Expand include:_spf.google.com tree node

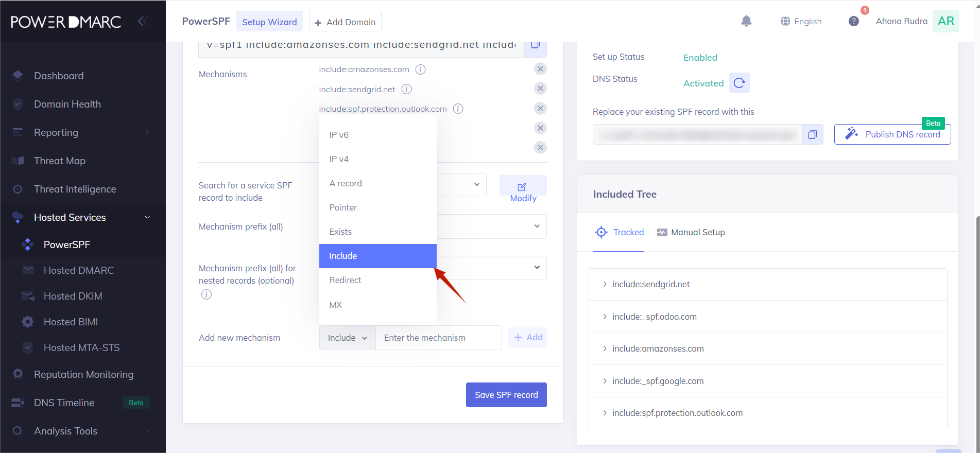[605, 381]
